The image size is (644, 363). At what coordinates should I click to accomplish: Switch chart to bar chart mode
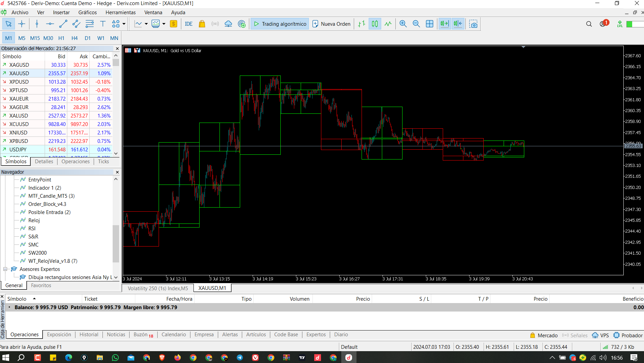point(362,24)
